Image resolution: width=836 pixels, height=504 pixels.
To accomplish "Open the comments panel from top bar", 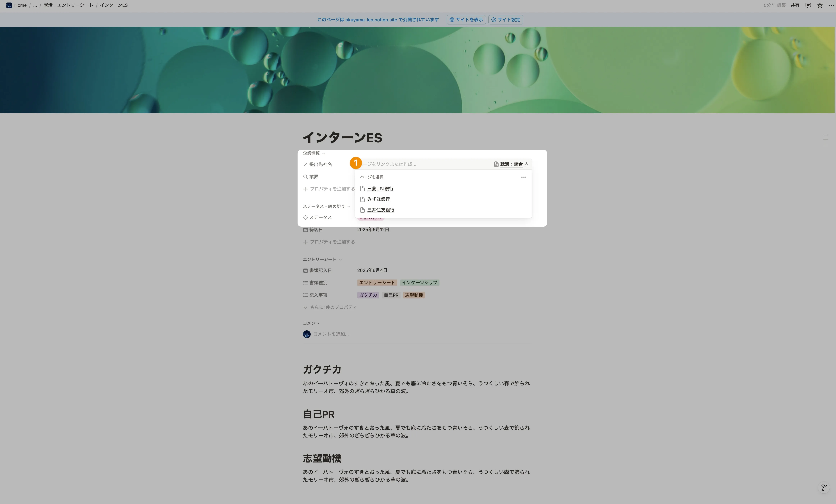I will click(x=808, y=5).
